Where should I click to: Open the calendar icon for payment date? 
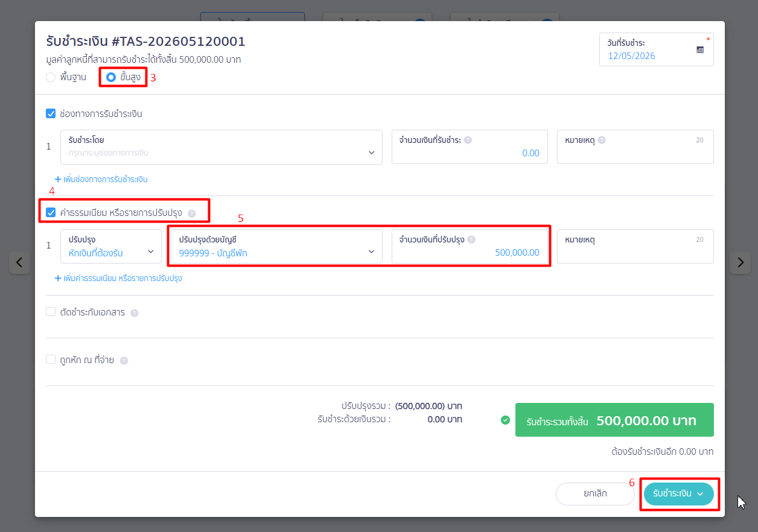coord(700,50)
